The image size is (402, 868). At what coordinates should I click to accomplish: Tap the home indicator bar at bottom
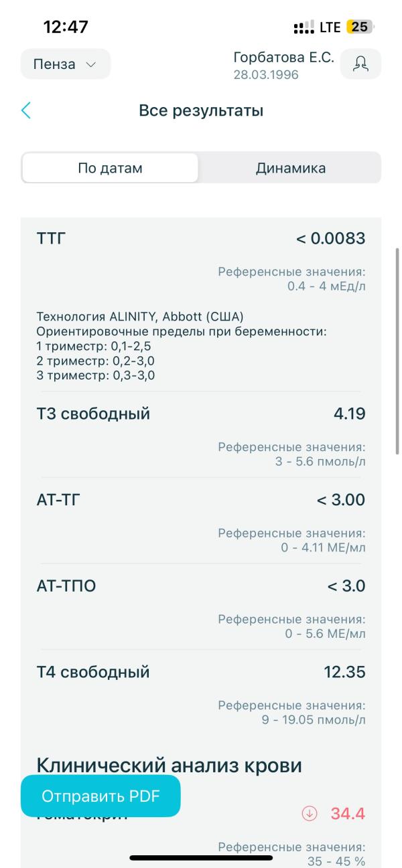pos(201,857)
